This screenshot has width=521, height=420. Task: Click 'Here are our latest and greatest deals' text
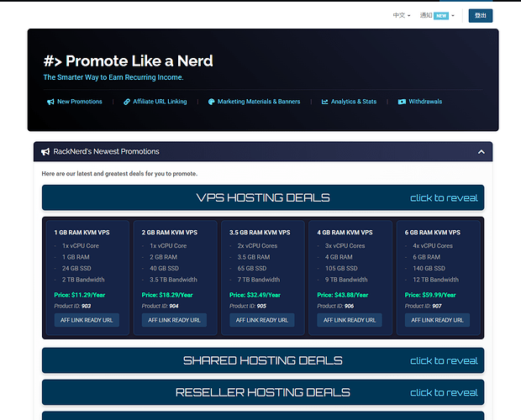[119, 174]
